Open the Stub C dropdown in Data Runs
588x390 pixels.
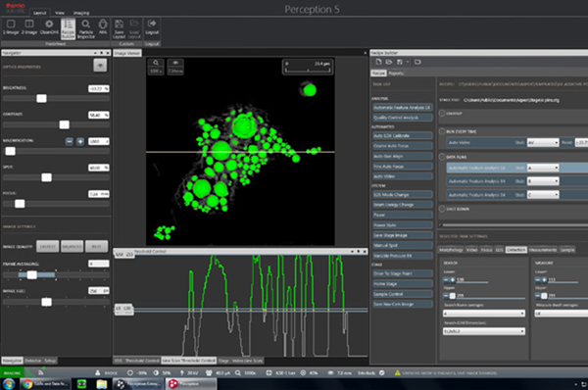(543, 195)
